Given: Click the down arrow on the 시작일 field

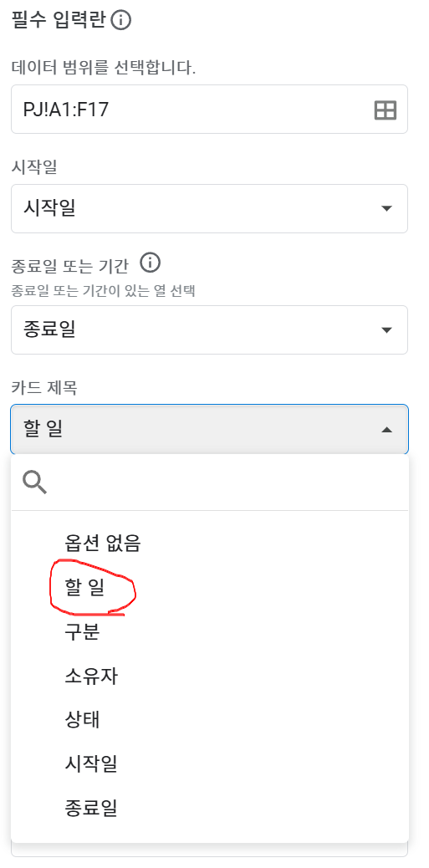Looking at the screenshot, I should 387,209.
